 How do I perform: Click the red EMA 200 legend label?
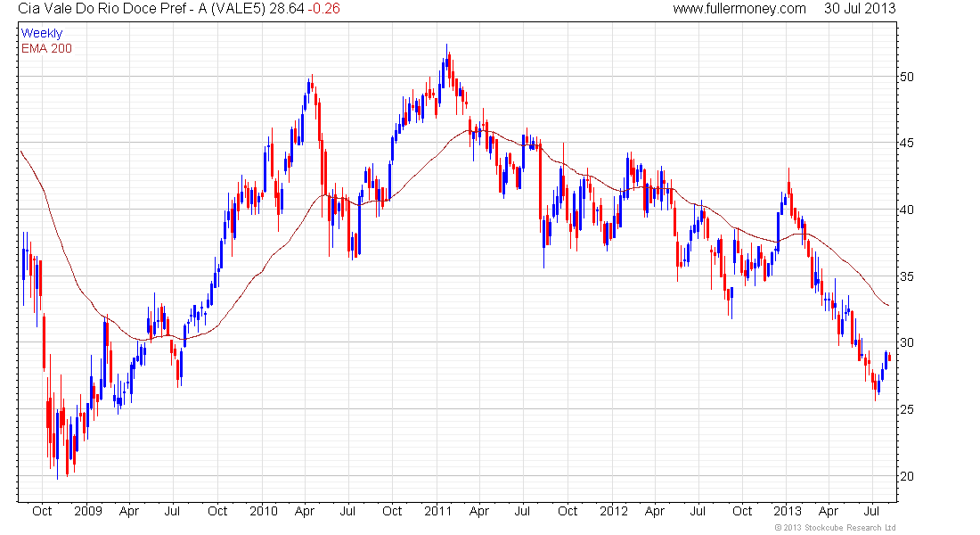(x=46, y=48)
